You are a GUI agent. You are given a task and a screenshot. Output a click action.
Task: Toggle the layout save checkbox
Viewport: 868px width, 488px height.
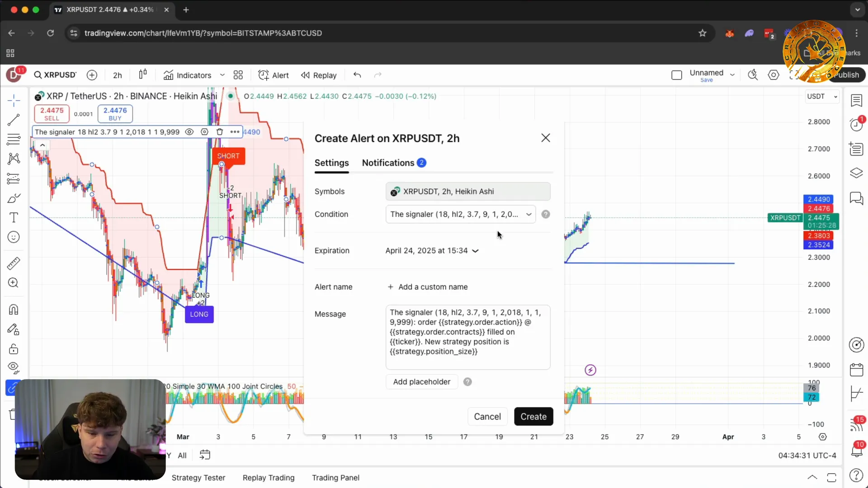pyautogui.click(x=677, y=75)
